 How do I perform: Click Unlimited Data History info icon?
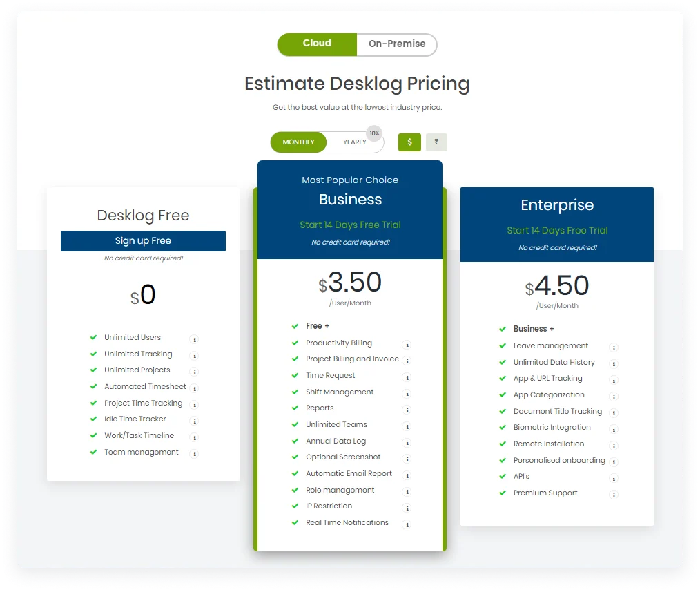[x=614, y=364]
